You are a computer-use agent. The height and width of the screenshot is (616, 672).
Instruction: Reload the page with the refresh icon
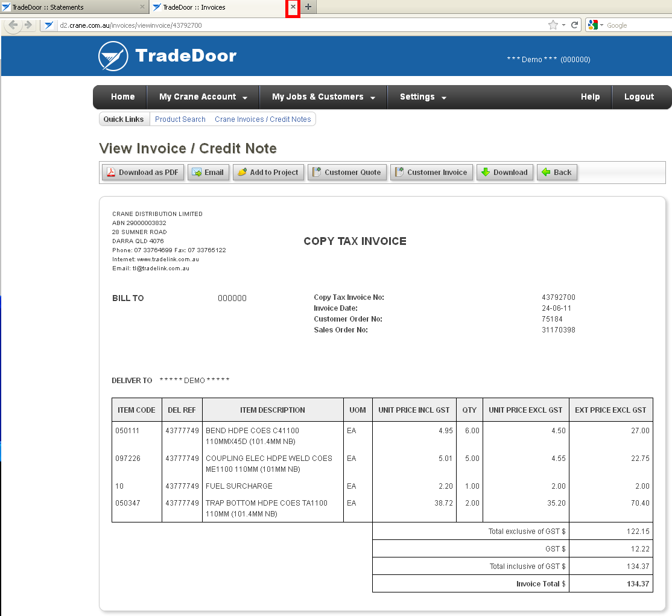(575, 25)
